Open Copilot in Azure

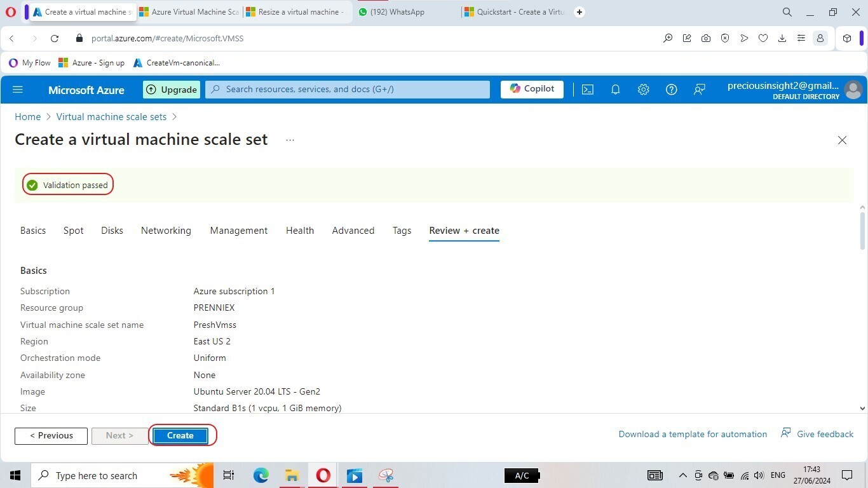[x=532, y=89]
